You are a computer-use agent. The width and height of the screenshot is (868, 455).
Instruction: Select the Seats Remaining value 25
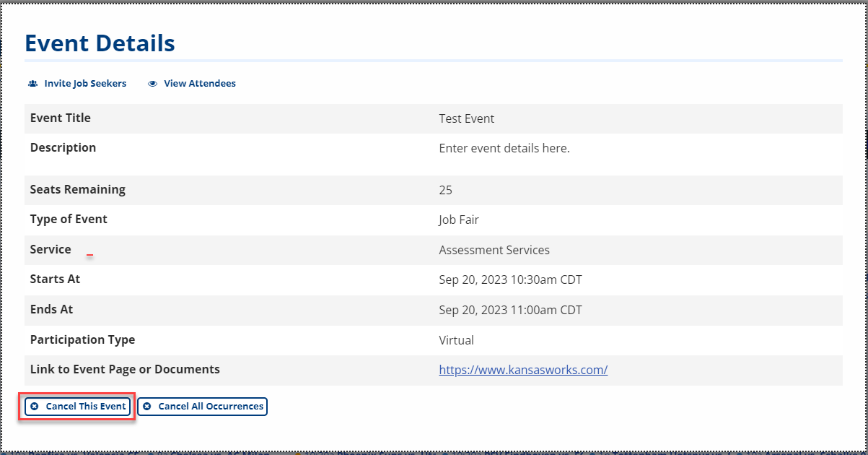[x=445, y=190]
